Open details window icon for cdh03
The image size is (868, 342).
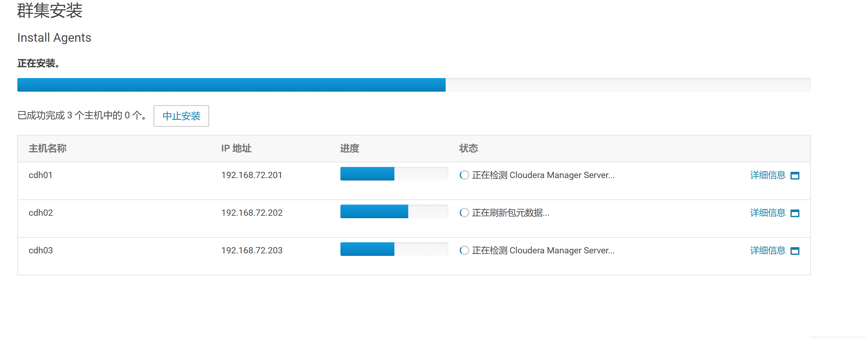pos(794,251)
